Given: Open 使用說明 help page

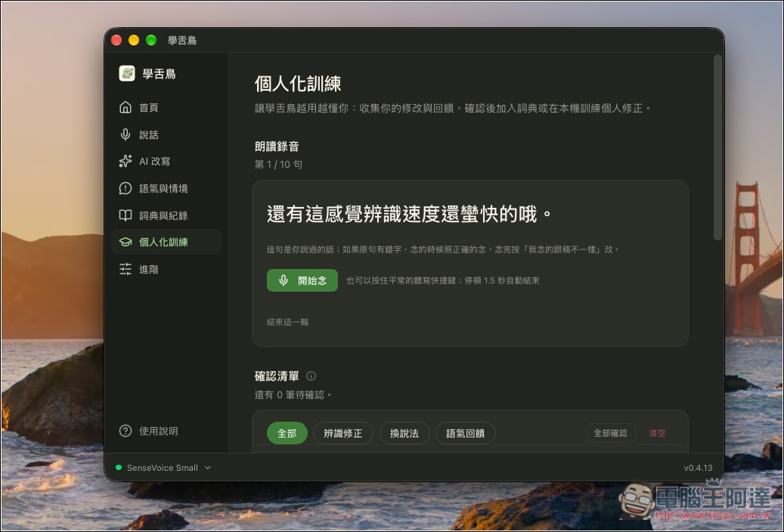Looking at the screenshot, I should coord(166,431).
